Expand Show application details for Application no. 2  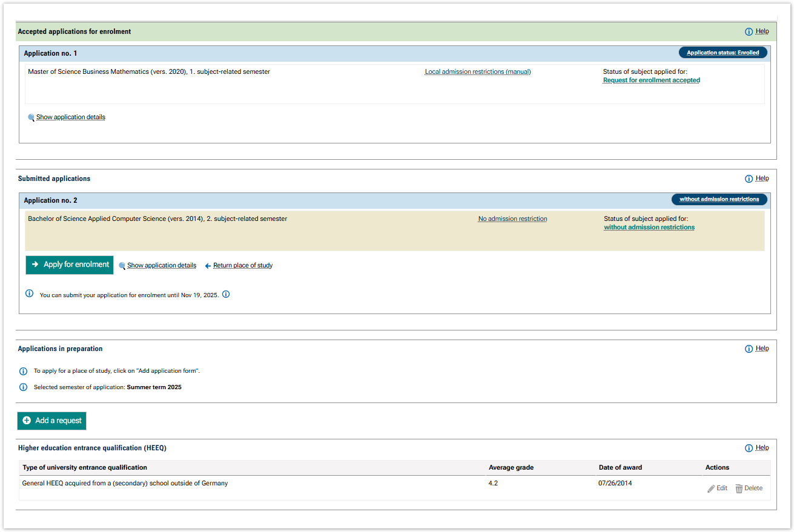click(161, 266)
